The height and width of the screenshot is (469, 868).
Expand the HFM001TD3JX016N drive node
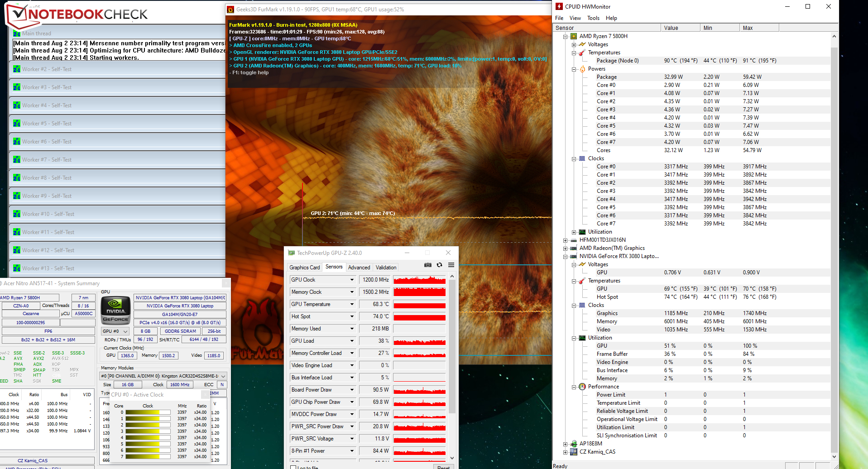(565, 240)
